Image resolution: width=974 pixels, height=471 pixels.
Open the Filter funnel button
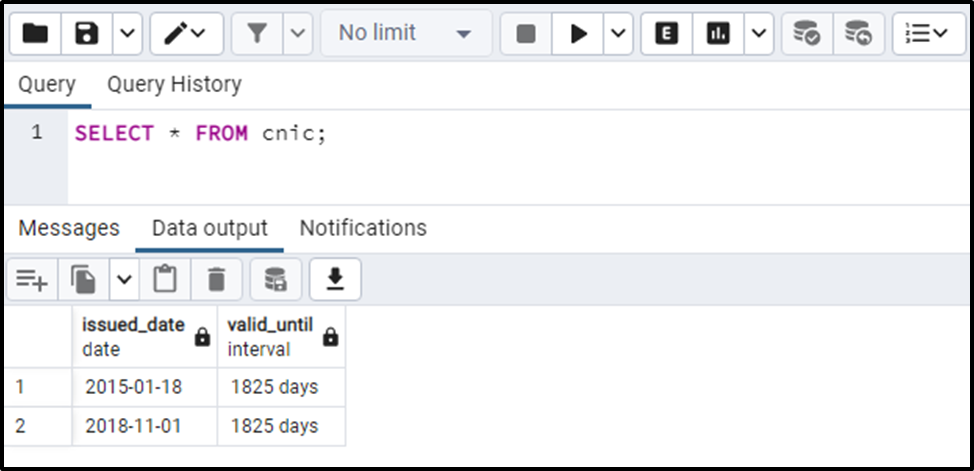coord(257,34)
